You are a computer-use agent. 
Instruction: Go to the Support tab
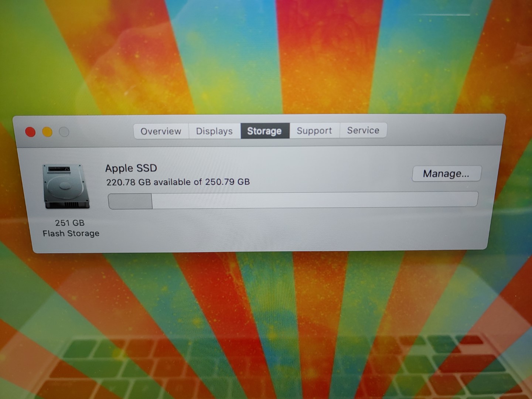pos(314,130)
